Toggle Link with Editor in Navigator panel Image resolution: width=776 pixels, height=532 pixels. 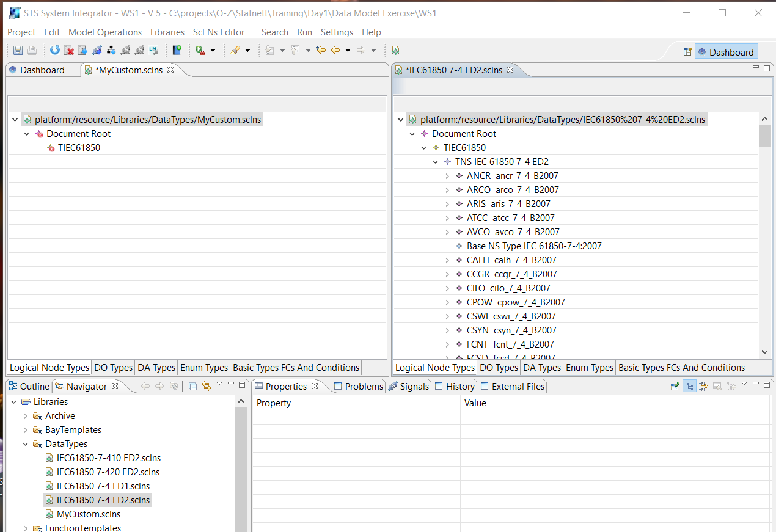coord(206,386)
